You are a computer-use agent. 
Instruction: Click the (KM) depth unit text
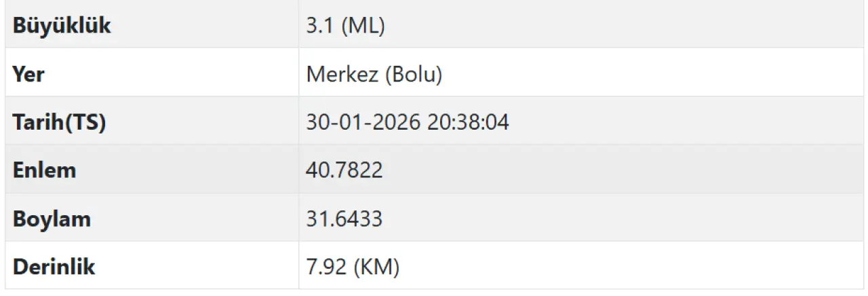pos(376,267)
